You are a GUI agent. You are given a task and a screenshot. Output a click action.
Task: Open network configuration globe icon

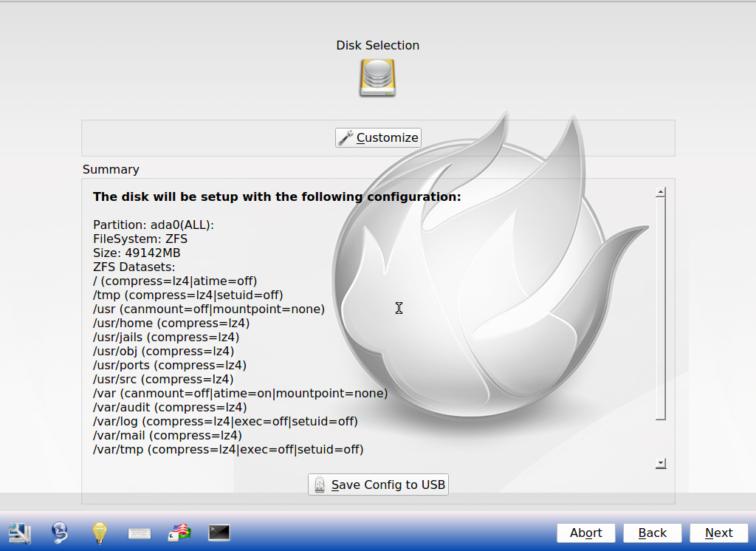coord(60,533)
